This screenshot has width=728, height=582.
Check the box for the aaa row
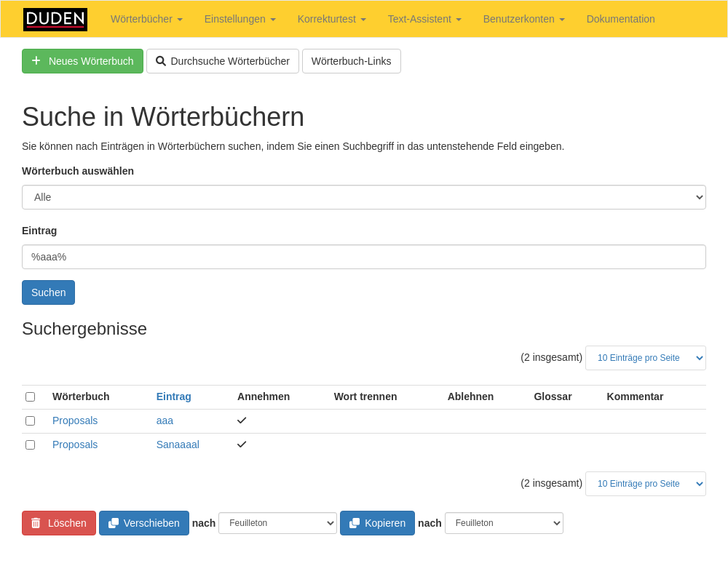(30, 420)
